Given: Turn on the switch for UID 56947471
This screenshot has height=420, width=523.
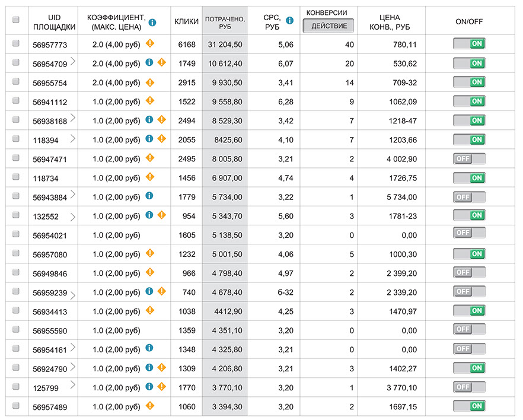Looking at the screenshot, I should coord(469,158).
